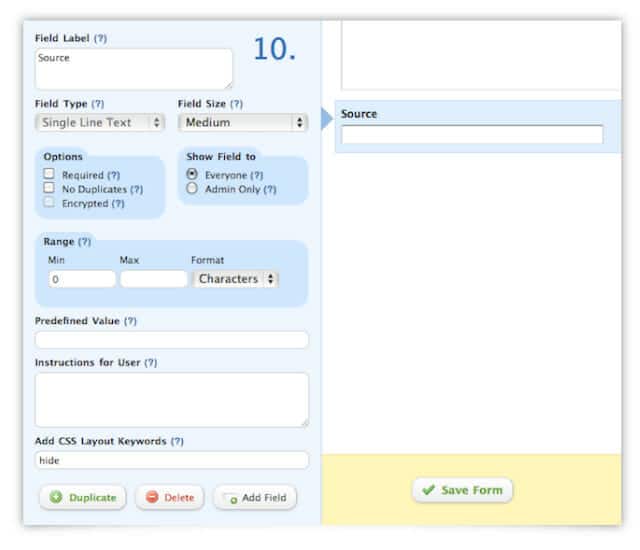Open help (?) next to Predefined Value

[x=130, y=321]
